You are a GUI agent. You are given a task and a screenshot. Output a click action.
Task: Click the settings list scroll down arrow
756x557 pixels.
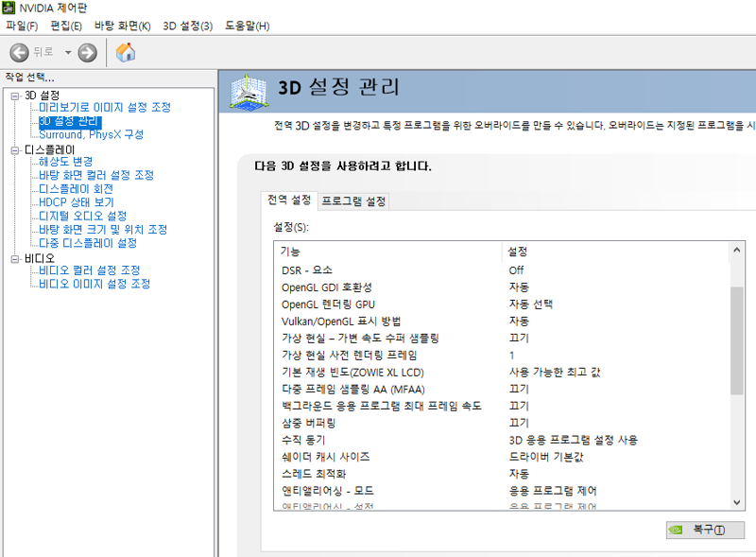coord(736,502)
